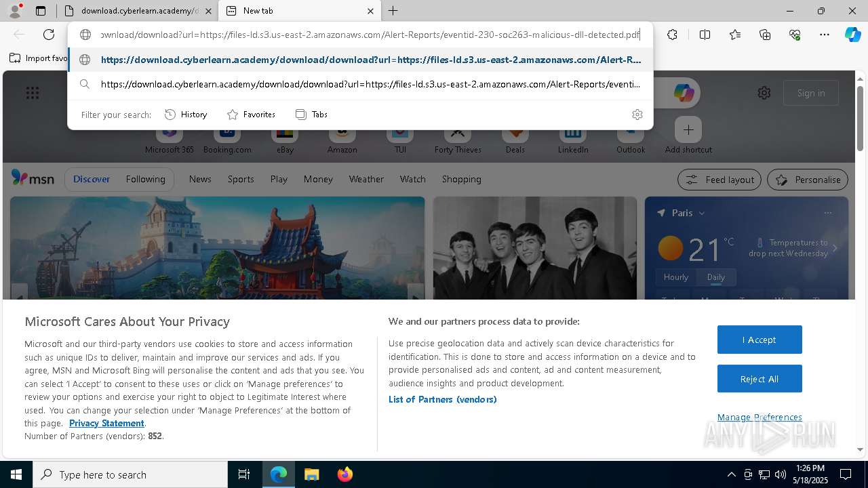
Task: Open the Beatles black-and-white news thumbnail
Action: pos(535,248)
